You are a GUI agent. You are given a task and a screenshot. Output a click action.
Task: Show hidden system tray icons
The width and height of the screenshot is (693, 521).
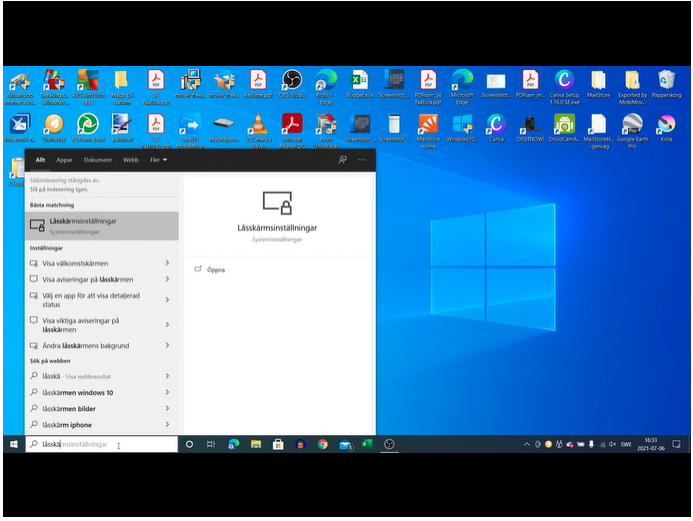pos(527,444)
